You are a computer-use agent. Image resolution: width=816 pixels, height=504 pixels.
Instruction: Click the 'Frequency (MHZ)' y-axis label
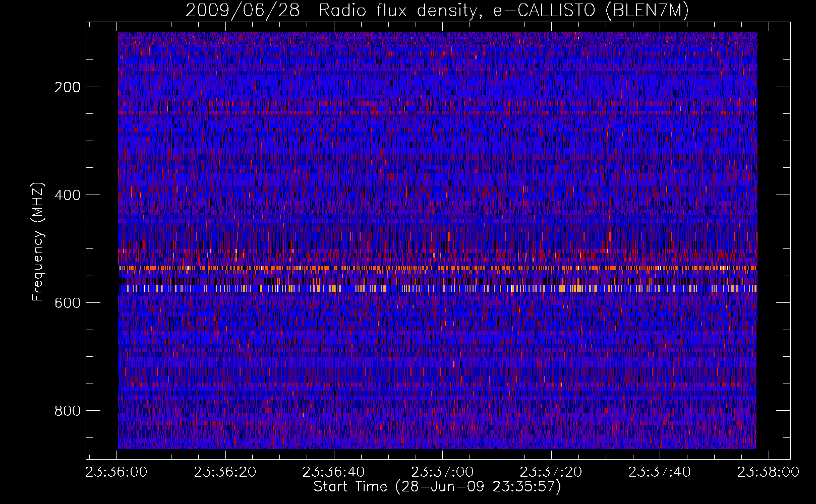pyautogui.click(x=38, y=241)
